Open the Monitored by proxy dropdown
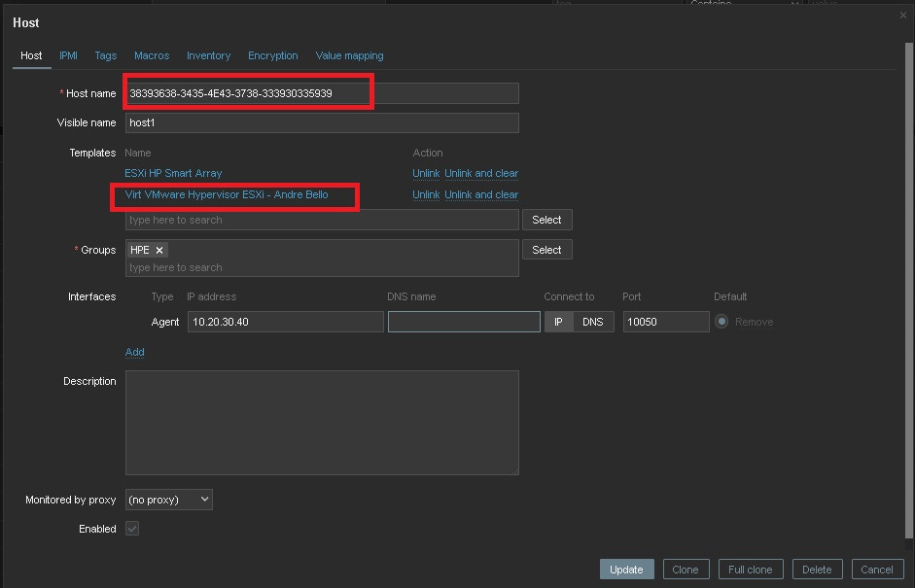915x588 pixels. point(169,500)
